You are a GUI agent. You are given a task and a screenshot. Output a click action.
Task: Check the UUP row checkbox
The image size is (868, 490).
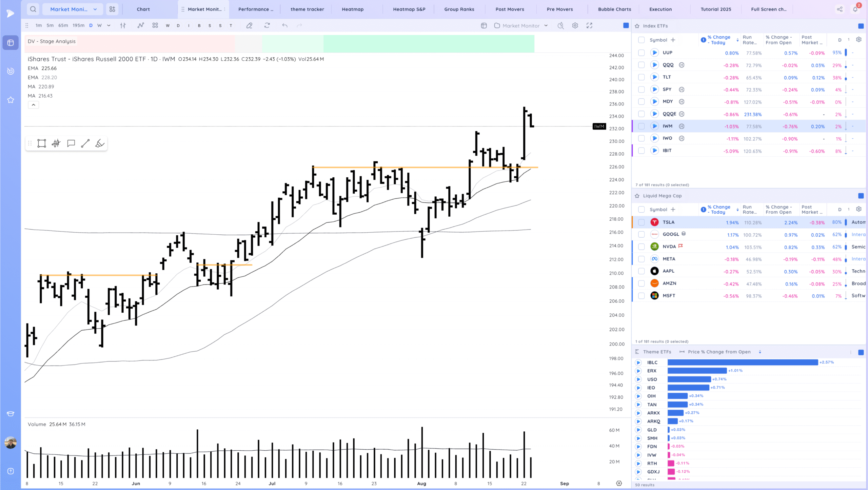coord(641,53)
